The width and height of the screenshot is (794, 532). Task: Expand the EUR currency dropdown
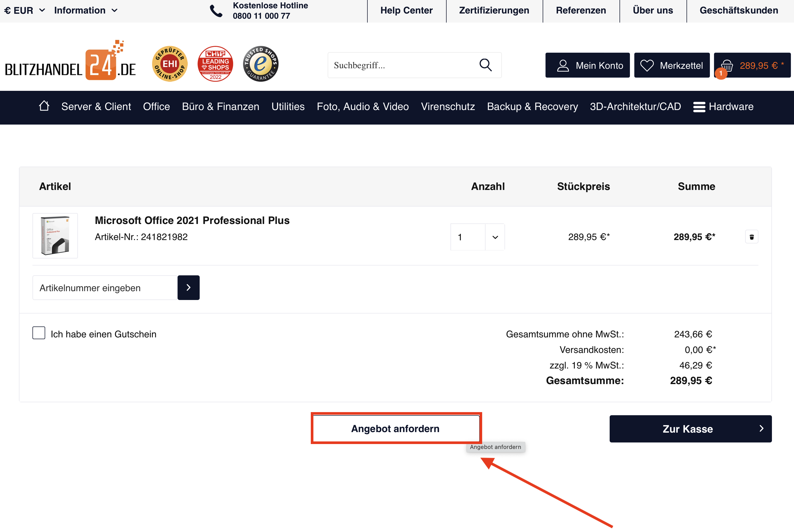tap(24, 11)
